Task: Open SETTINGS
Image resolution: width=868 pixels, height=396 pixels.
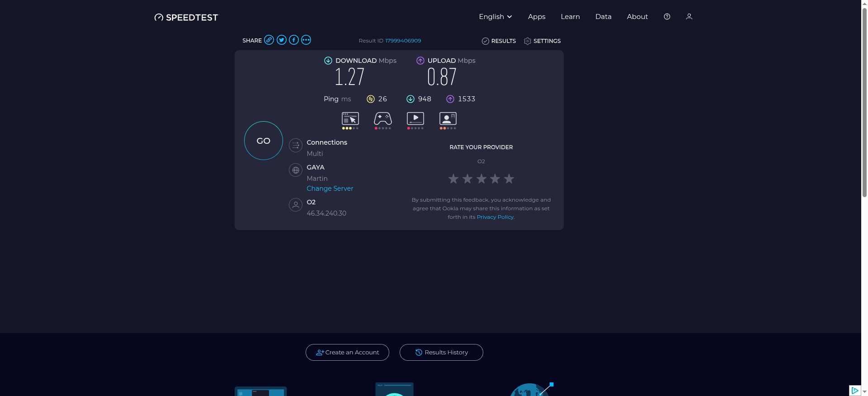Action: (542, 41)
